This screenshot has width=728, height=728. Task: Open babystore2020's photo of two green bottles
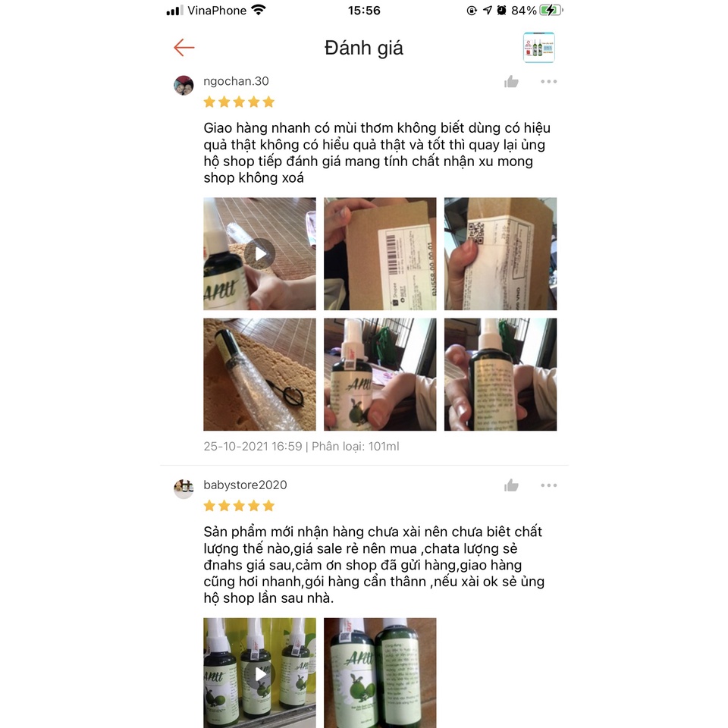pyautogui.click(x=380, y=673)
